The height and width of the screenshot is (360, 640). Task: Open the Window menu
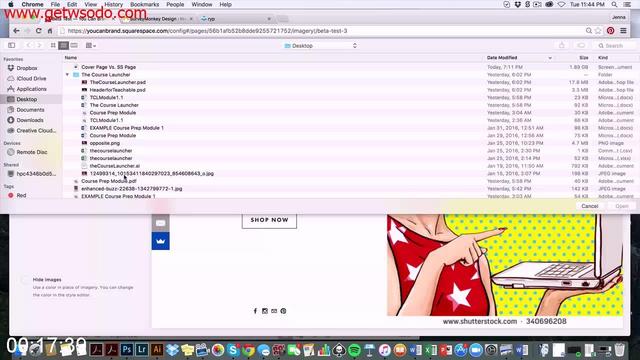pos(202,4)
